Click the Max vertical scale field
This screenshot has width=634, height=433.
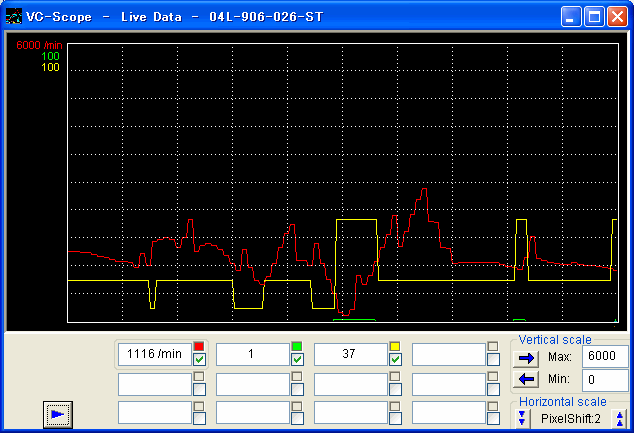pos(603,357)
